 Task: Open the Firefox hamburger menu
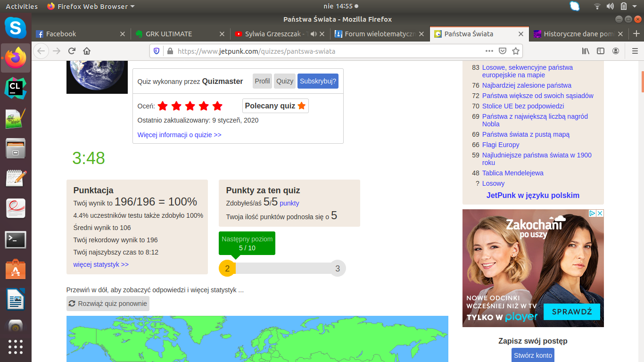(635, 51)
